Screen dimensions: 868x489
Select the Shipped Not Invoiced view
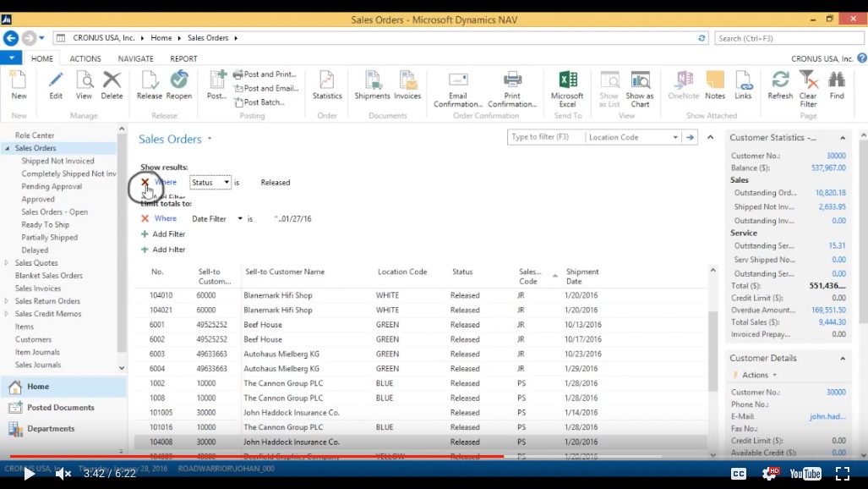[57, 161]
